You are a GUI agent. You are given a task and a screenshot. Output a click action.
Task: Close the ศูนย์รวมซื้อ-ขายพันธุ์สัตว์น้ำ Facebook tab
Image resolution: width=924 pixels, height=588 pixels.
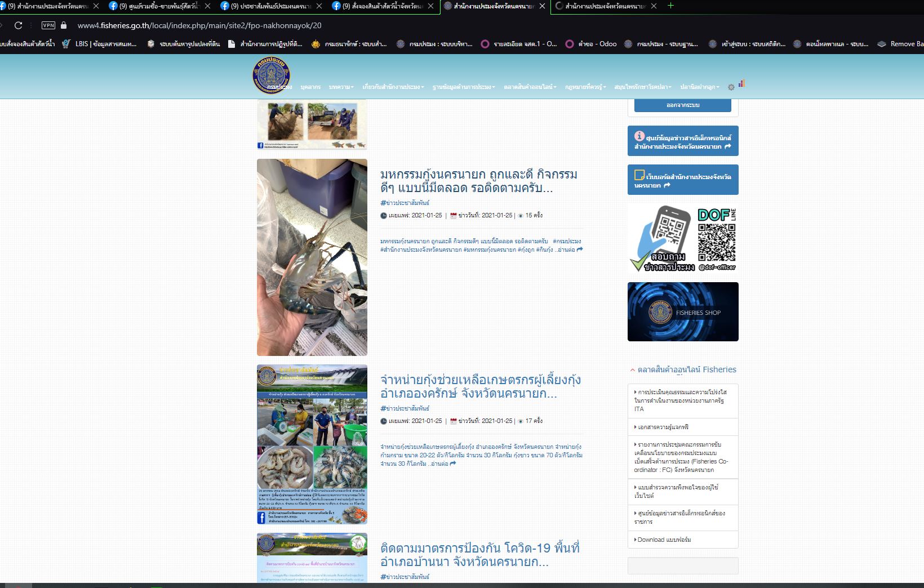pyautogui.click(x=207, y=6)
